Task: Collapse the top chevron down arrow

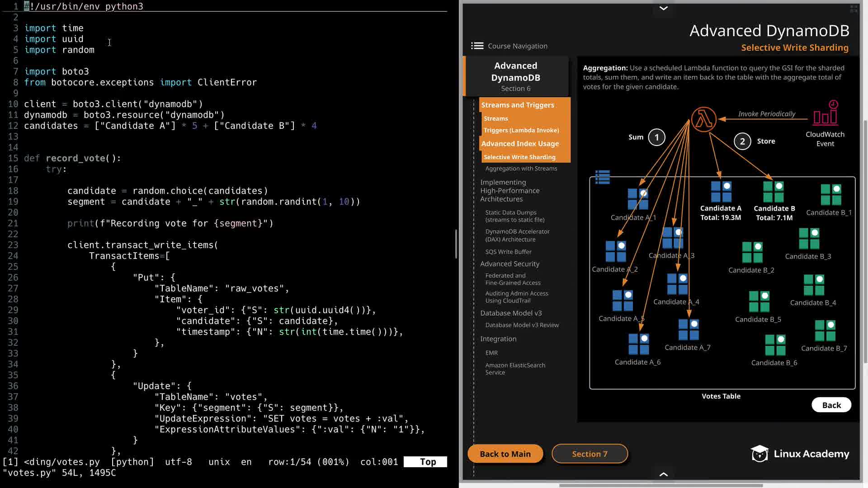Action: [x=663, y=8]
